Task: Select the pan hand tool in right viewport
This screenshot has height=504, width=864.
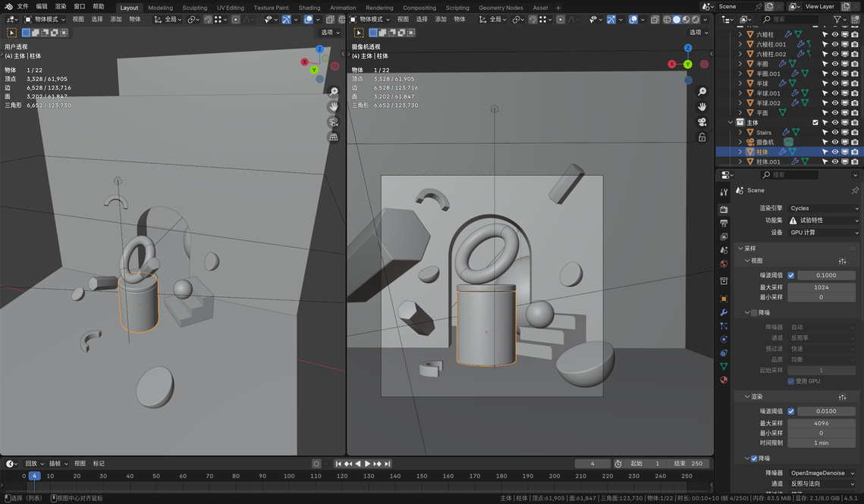Action: pos(702,106)
